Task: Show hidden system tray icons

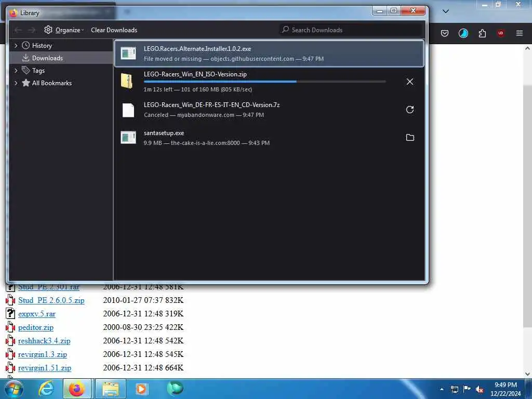Action: coord(442,389)
